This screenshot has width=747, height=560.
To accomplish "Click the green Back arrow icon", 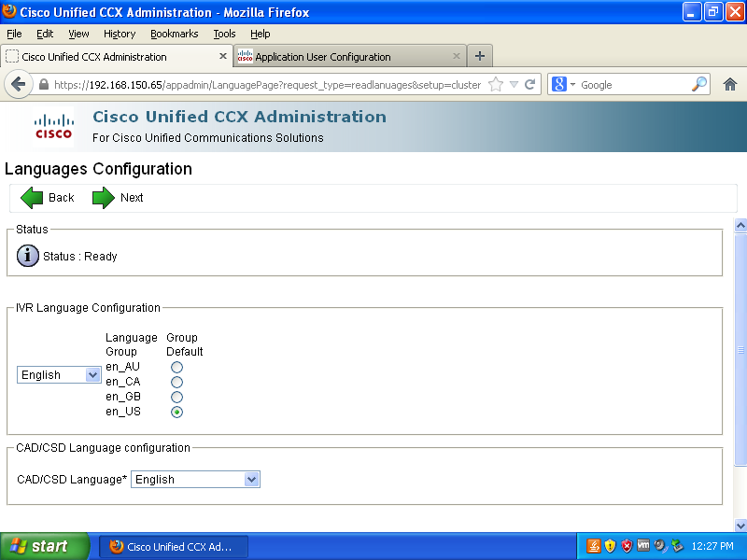I will [32, 198].
